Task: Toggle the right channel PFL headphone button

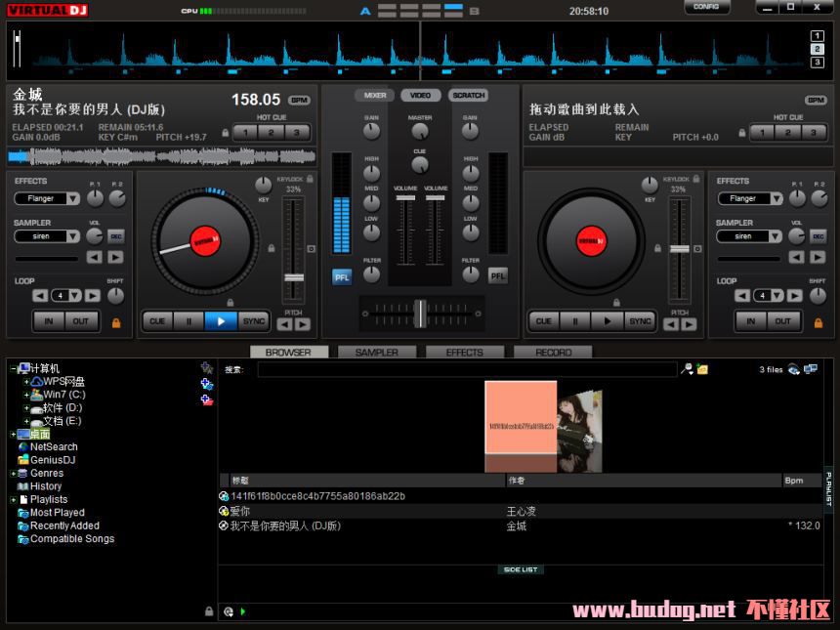Action: [498, 276]
